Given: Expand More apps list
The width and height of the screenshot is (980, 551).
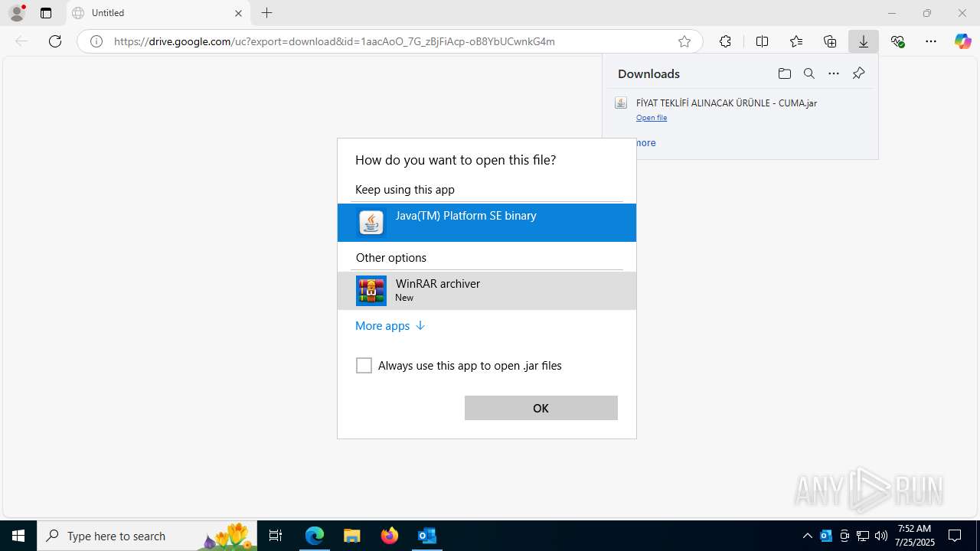Looking at the screenshot, I should point(390,326).
